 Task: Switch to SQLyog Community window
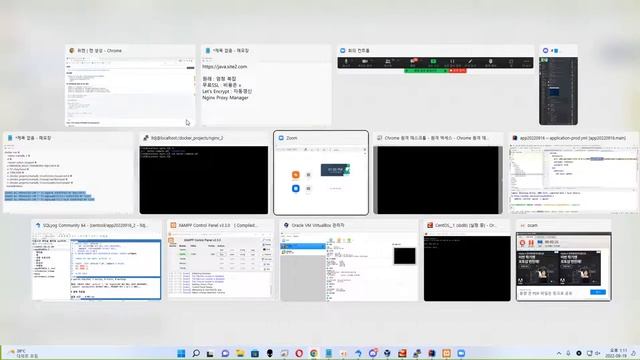pyautogui.click(x=97, y=260)
